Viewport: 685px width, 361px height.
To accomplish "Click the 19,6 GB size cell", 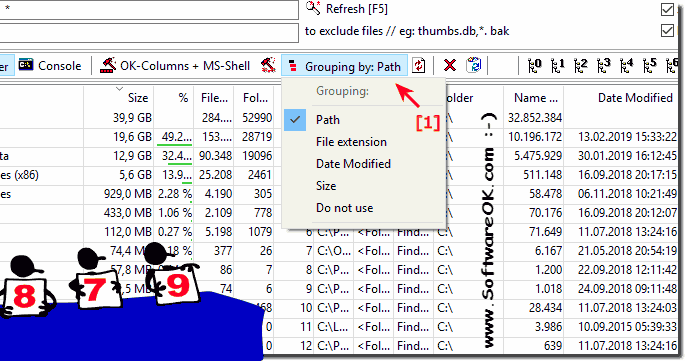I will [132, 137].
